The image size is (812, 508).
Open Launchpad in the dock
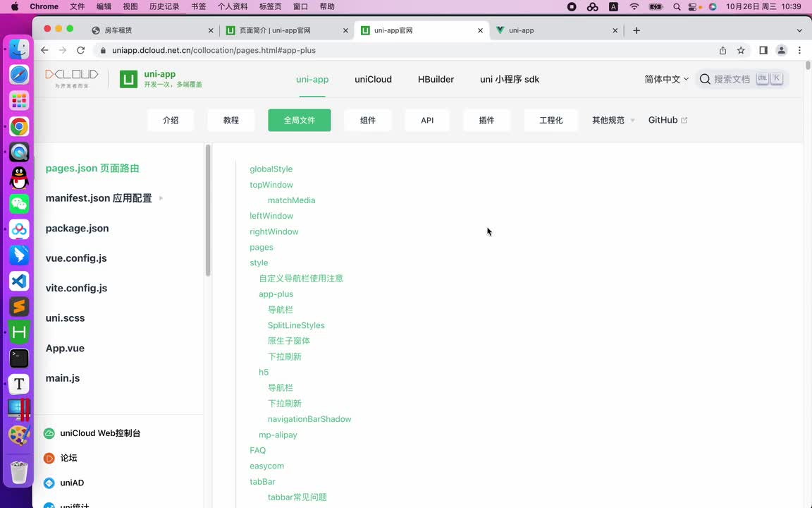[19, 101]
